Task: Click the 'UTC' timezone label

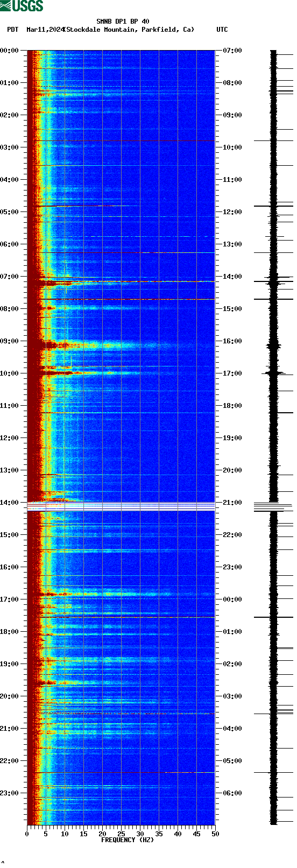Action: [x=222, y=30]
